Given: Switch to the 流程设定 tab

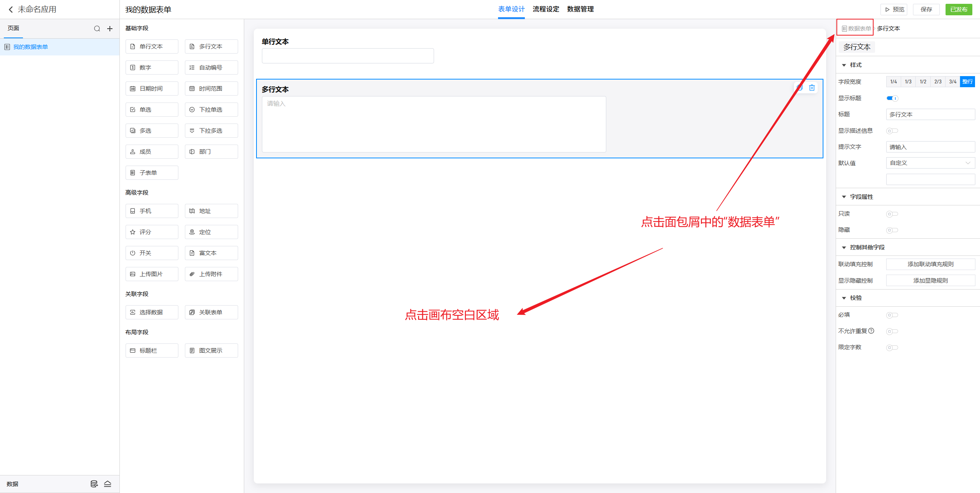Looking at the screenshot, I should pos(546,9).
